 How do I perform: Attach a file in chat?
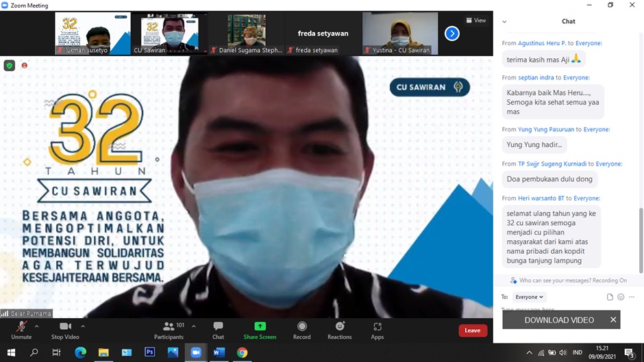tap(610, 297)
